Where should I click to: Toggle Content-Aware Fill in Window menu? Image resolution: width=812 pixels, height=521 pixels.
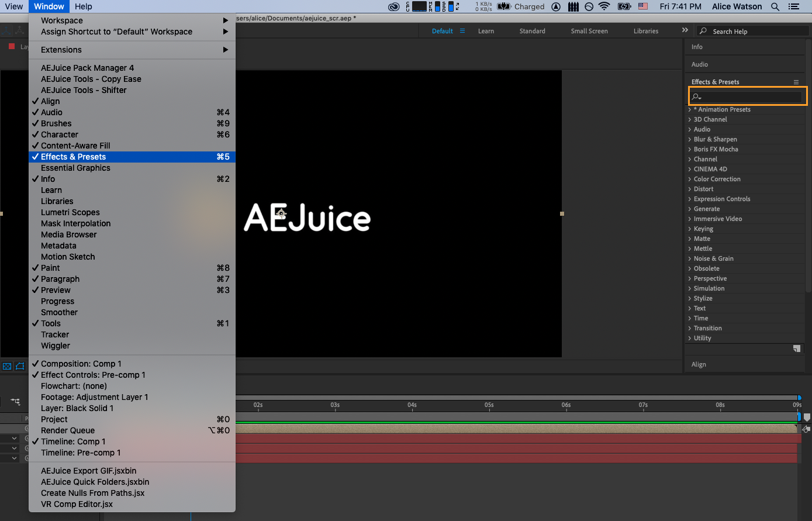pos(132,146)
